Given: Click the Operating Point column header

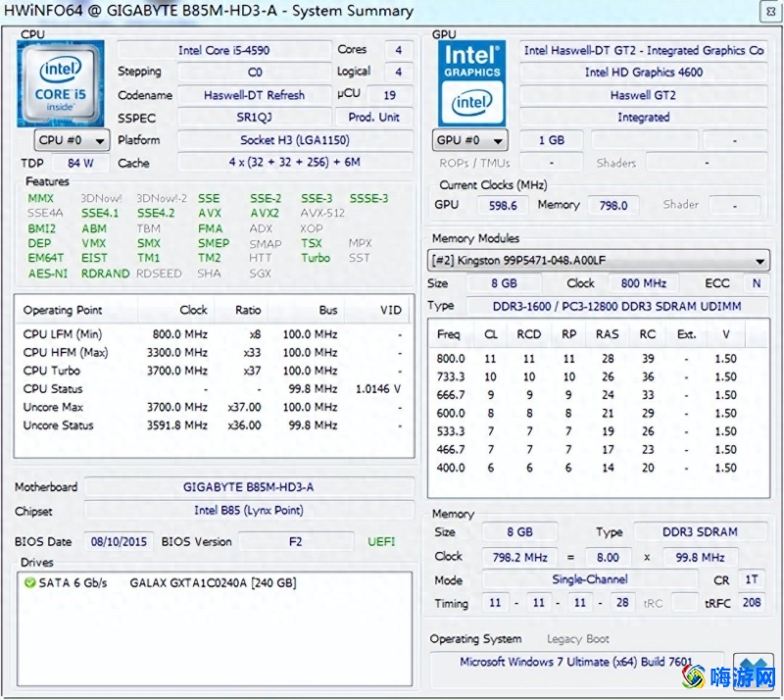Looking at the screenshot, I should click(x=77, y=310).
